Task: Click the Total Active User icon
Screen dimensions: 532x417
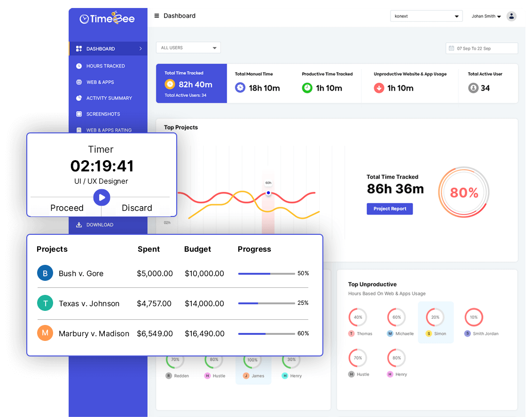Action: [x=473, y=87]
